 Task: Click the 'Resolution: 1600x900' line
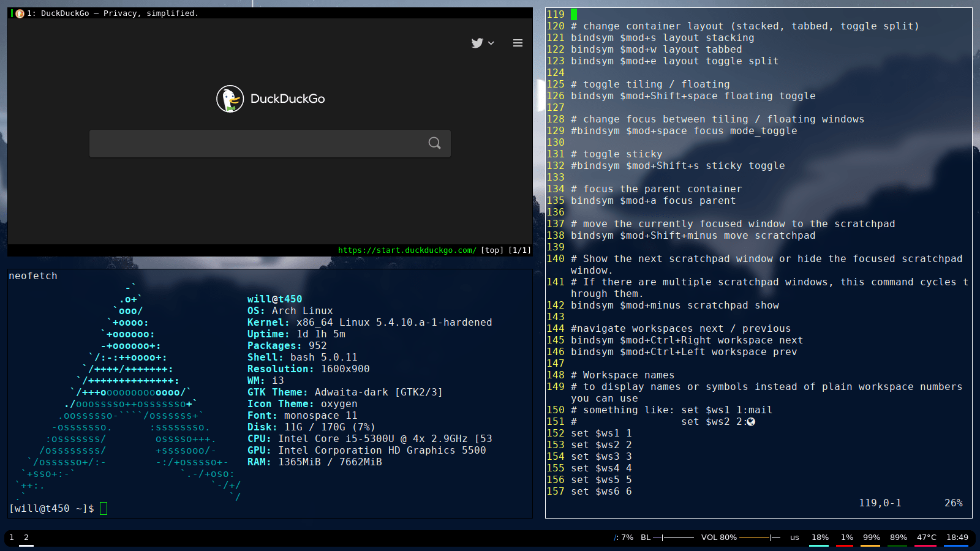(x=309, y=369)
